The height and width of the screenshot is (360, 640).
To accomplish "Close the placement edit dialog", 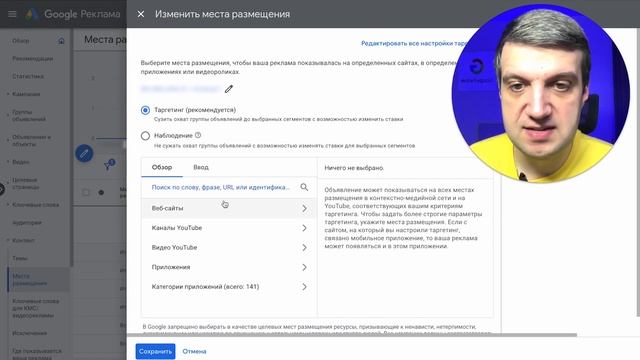I will (141, 14).
